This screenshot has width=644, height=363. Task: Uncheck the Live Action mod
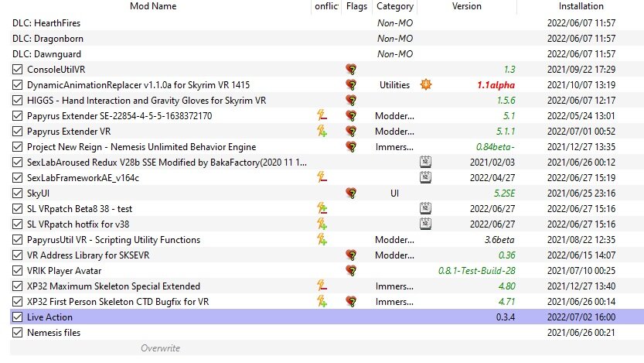[17, 317]
